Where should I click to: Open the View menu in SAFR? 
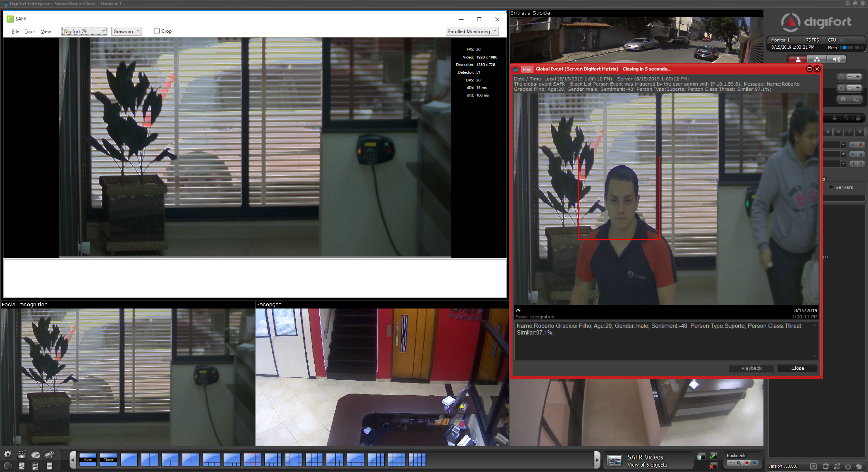[46, 31]
